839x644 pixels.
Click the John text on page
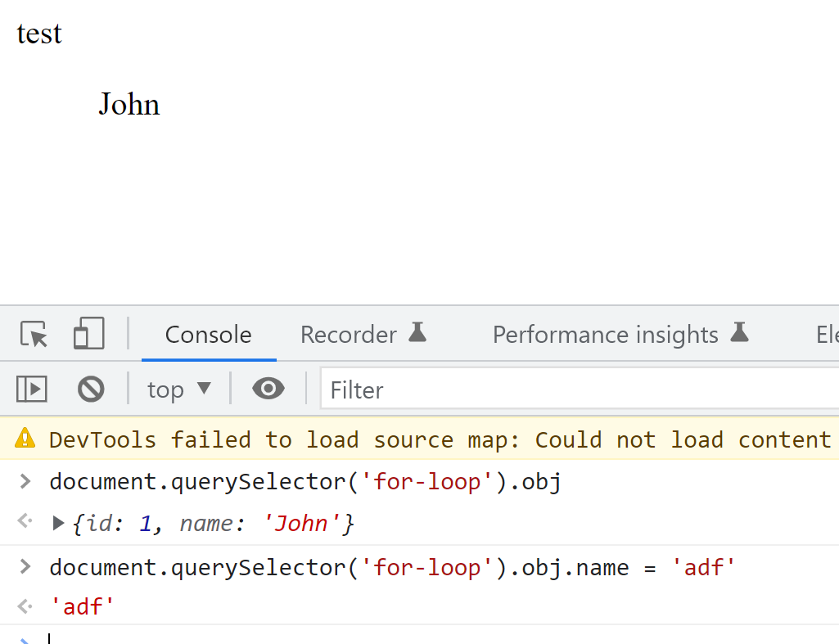pyautogui.click(x=129, y=104)
